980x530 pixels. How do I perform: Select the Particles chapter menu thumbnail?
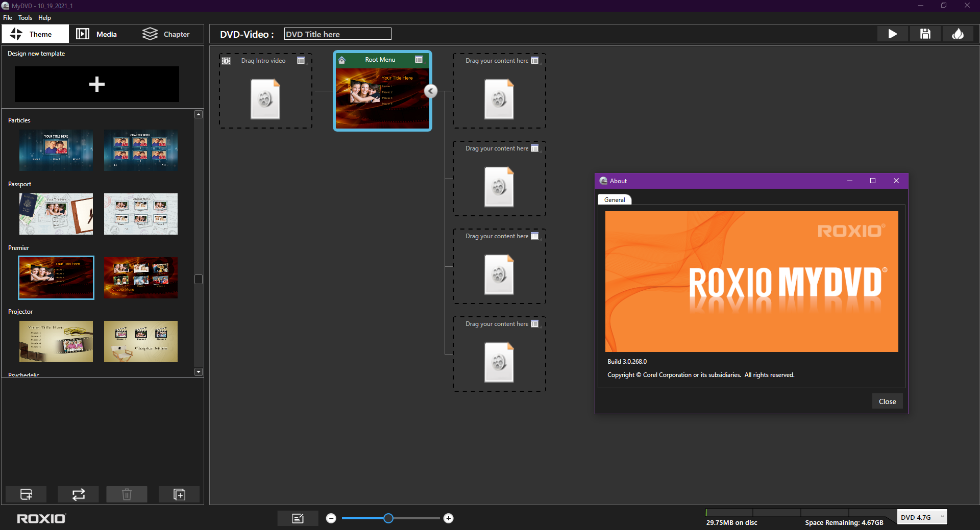point(141,150)
